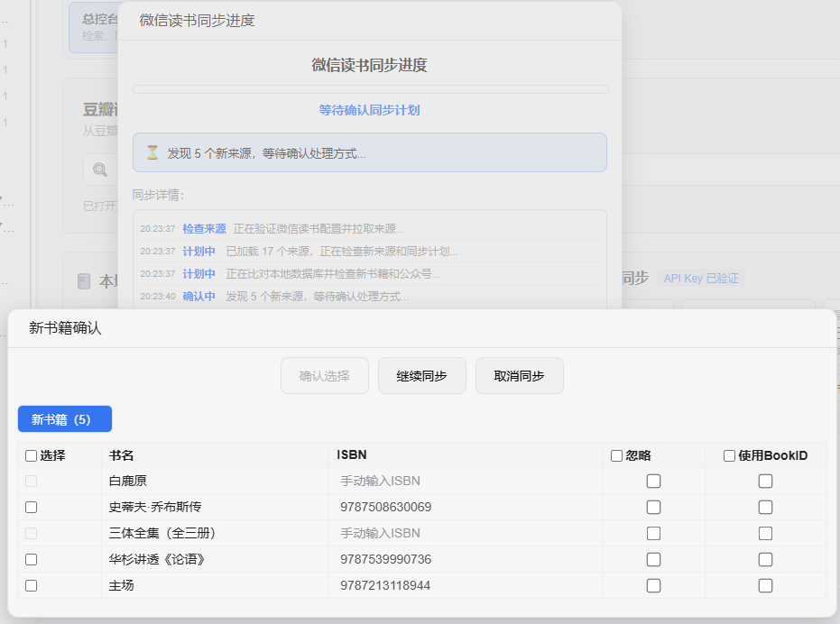840x624 pixels.
Task: Check the select box for 华杉讲透《论语》
Action: tap(31, 560)
